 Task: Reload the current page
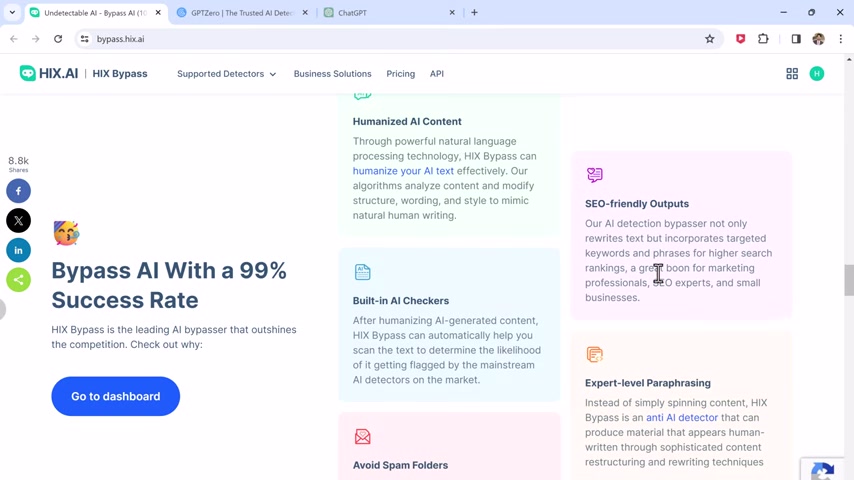[x=58, y=39]
